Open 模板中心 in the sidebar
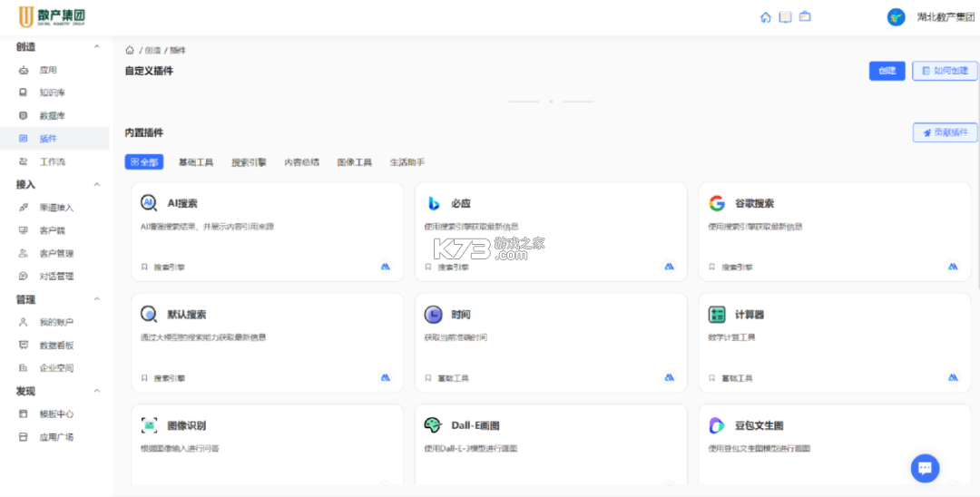Screen dimensions: 980x497 pyautogui.click(x=54, y=414)
